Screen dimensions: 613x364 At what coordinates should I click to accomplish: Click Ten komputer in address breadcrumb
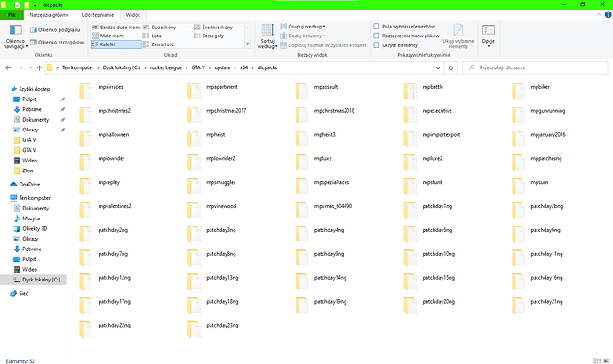point(77,68)
